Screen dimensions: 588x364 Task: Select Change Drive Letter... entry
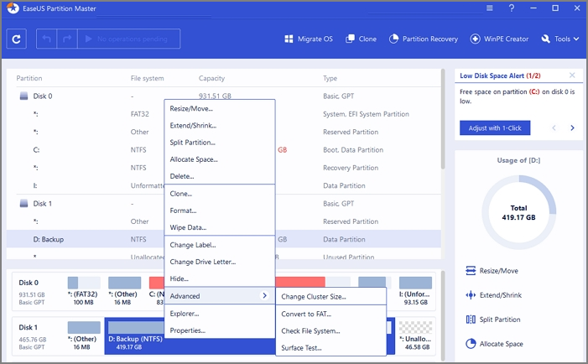(x=220, y=262)
